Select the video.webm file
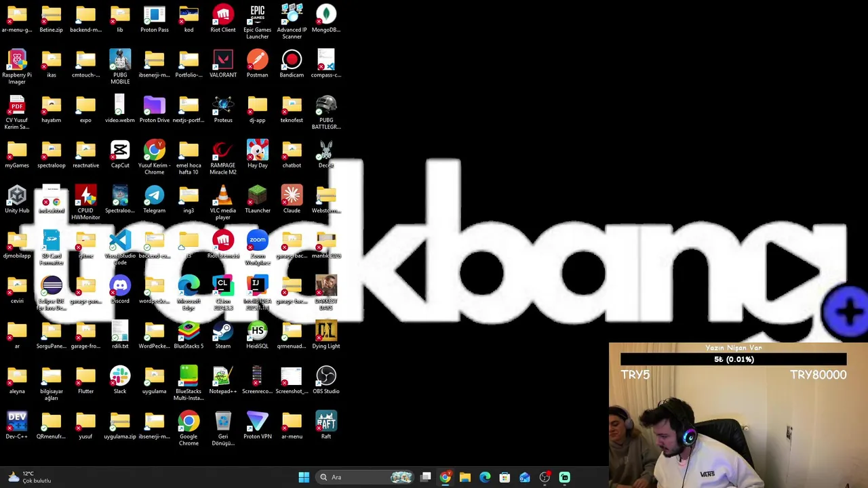Image resolution: width=868 pixels, height=488 pixels. pyautogui.click(x=120, y=110)
